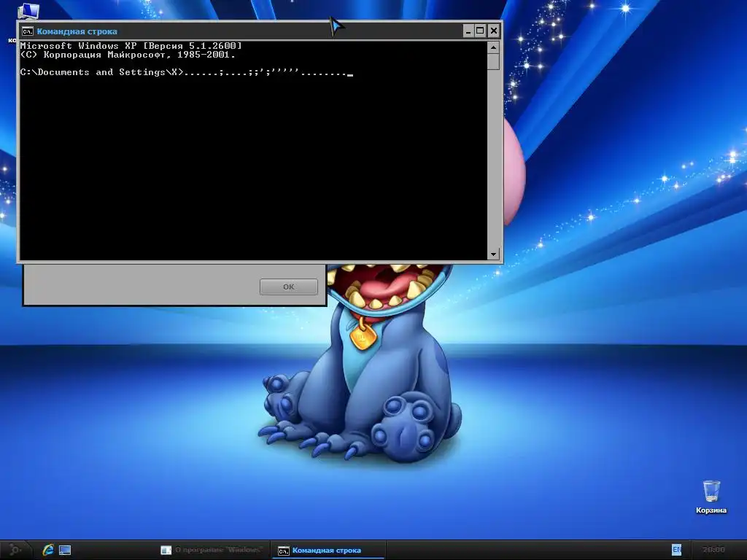Close the Командная строка window
747x560 pixels.
click(494, 31)
